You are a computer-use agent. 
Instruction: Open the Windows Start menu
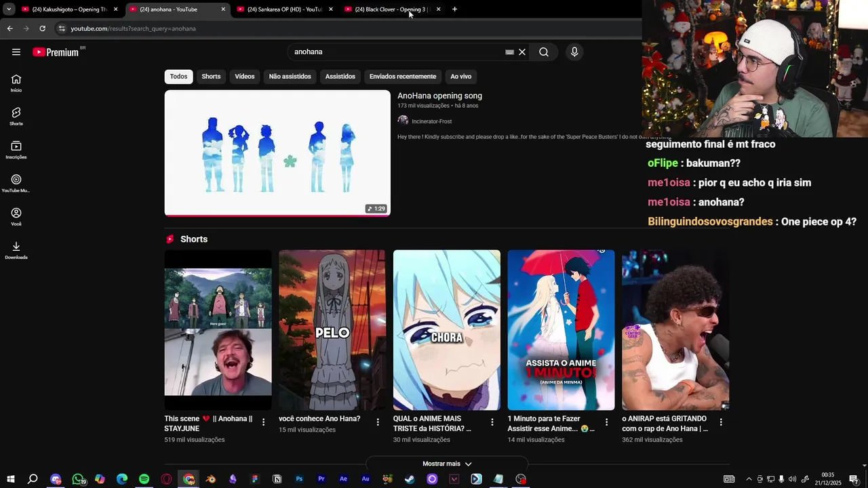tap(10, 479)
